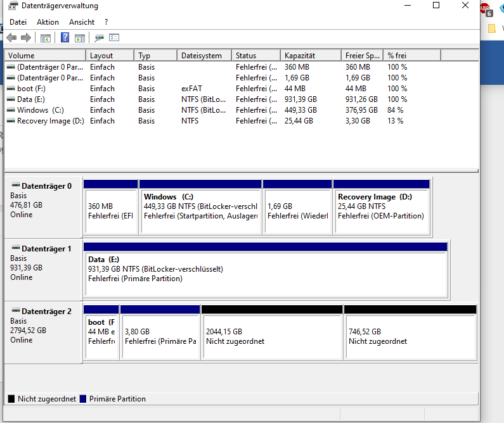Click the ABP extension icon in background window
The height and width of the screenshot is (423, 504).
click(x=486, y=9)
